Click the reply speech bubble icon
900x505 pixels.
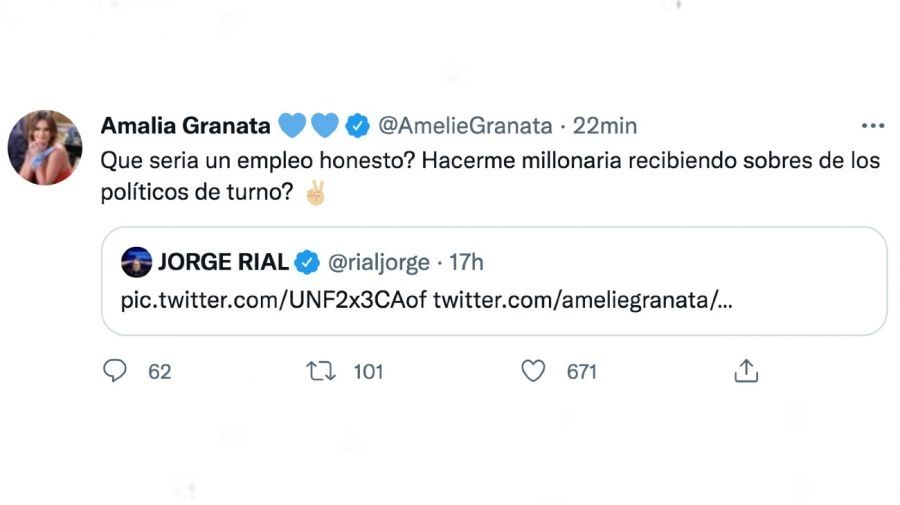click(116, 371)
